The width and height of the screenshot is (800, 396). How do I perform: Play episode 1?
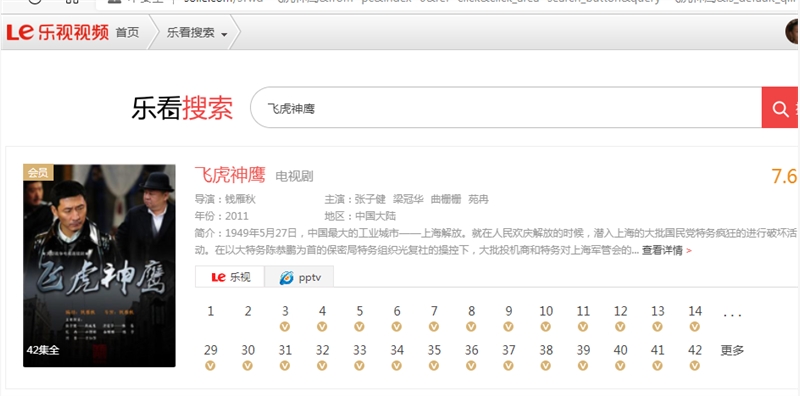coord(211,311)
